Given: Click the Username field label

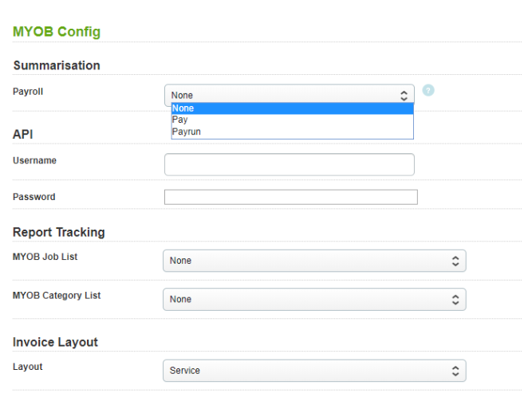Looking at the screenshot, I should pos(34,160).
